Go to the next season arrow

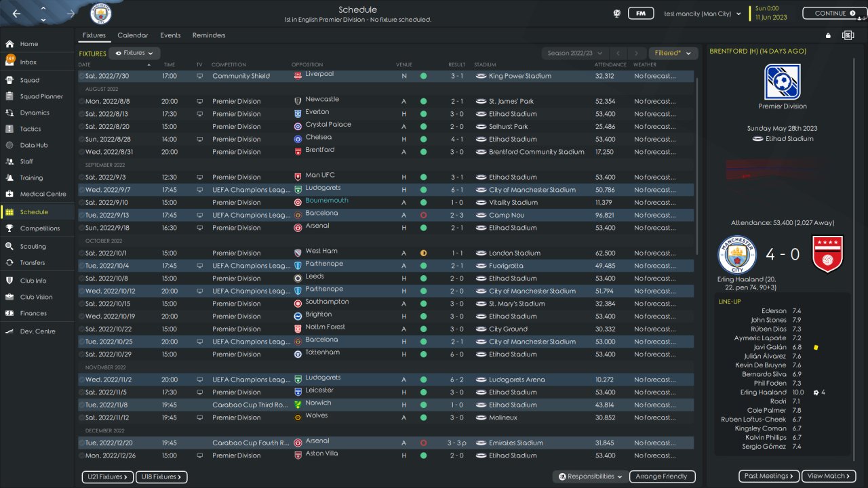636,53
